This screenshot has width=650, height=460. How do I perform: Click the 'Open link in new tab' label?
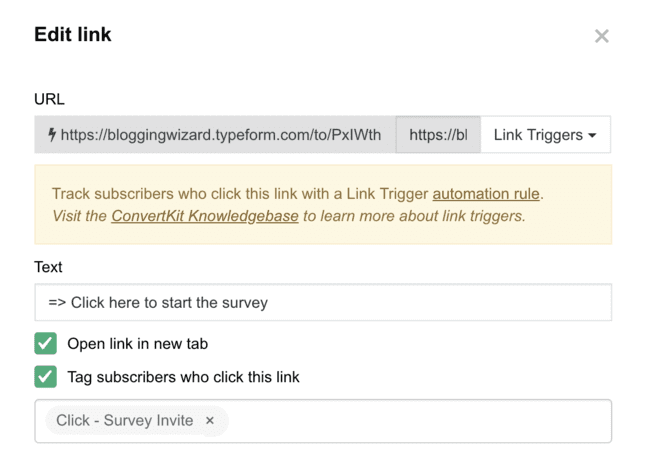(137, 344)
